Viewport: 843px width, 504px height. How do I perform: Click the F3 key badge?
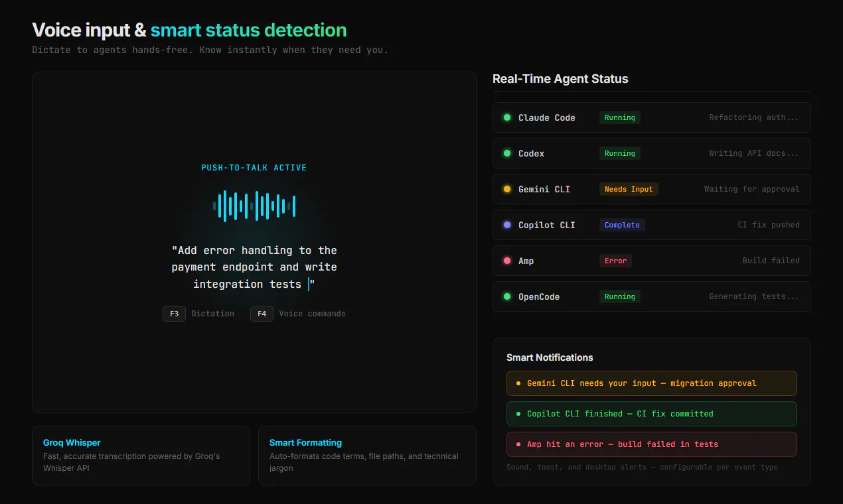(x=174, y=314)
